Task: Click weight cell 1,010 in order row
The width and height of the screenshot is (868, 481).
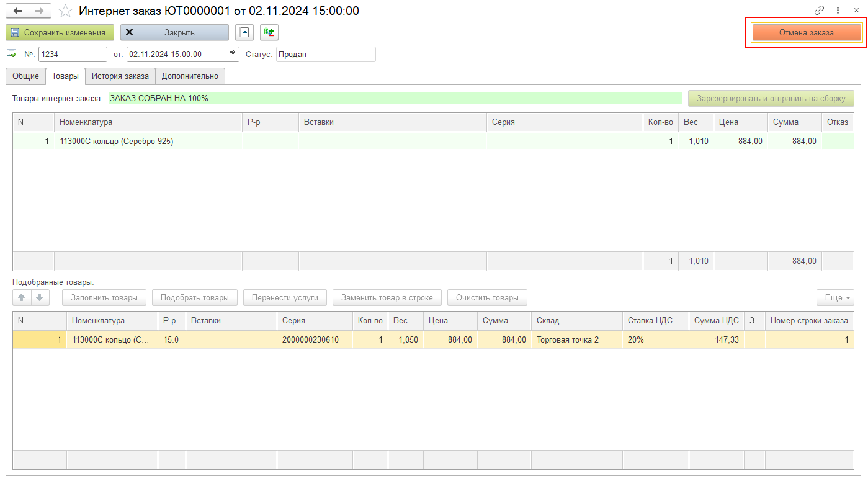Action: pyautogui.click(x=696, y=141)
